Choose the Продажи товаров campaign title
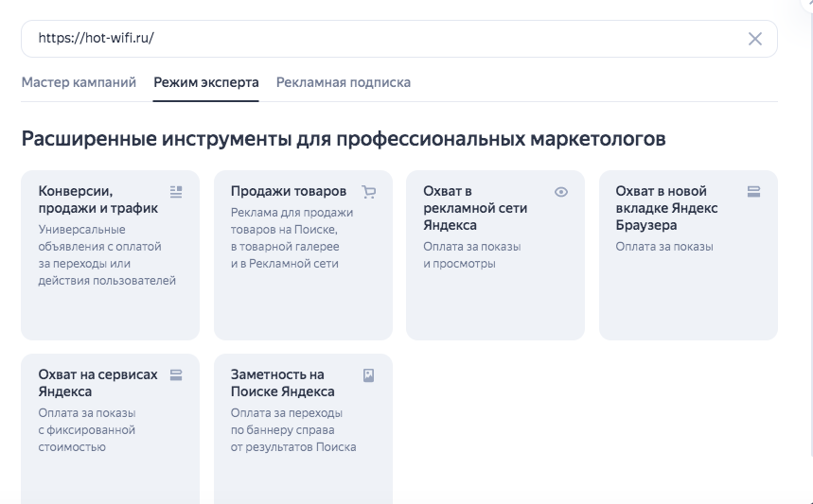 point(289,191)
